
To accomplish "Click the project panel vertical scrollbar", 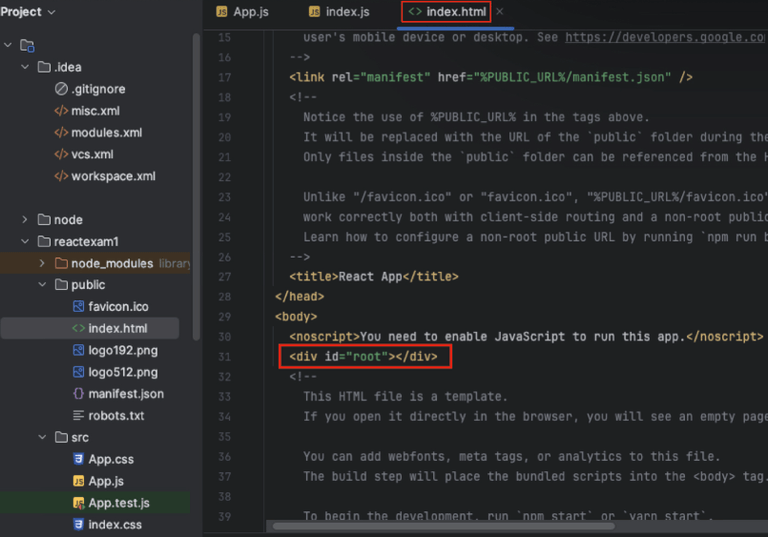I will click(196, 186).
